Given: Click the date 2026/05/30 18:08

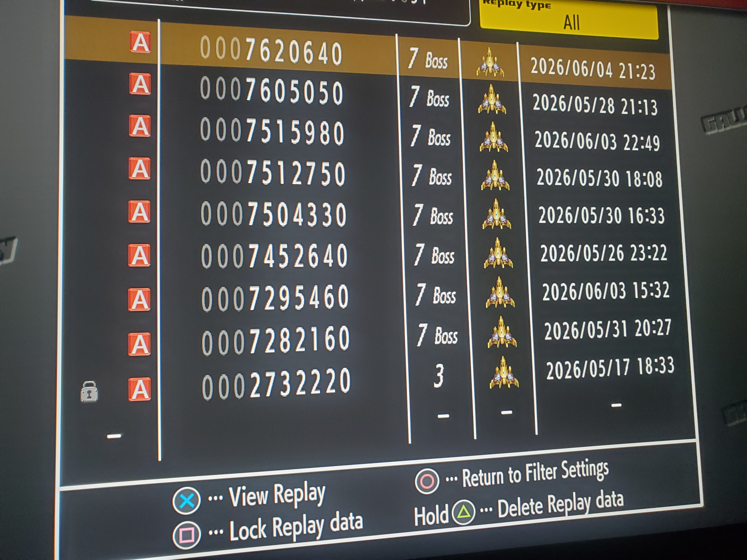Looking at the screenshot, I should coord(599,178).
